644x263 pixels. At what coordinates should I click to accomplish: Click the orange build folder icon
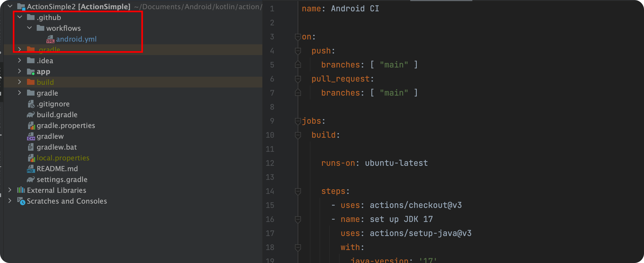[31, 82]
